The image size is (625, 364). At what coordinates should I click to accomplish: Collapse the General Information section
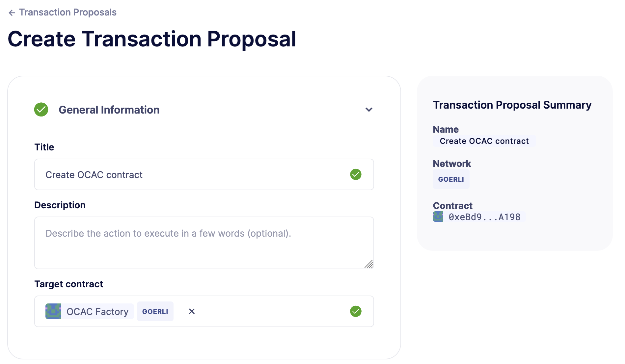tap(369, 110)
